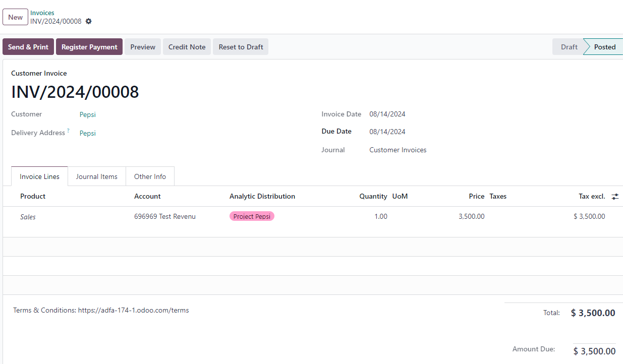Click the Delivery Address help question mark
Image resolution: width=623 pixels, height=364 pixels.
68,131
